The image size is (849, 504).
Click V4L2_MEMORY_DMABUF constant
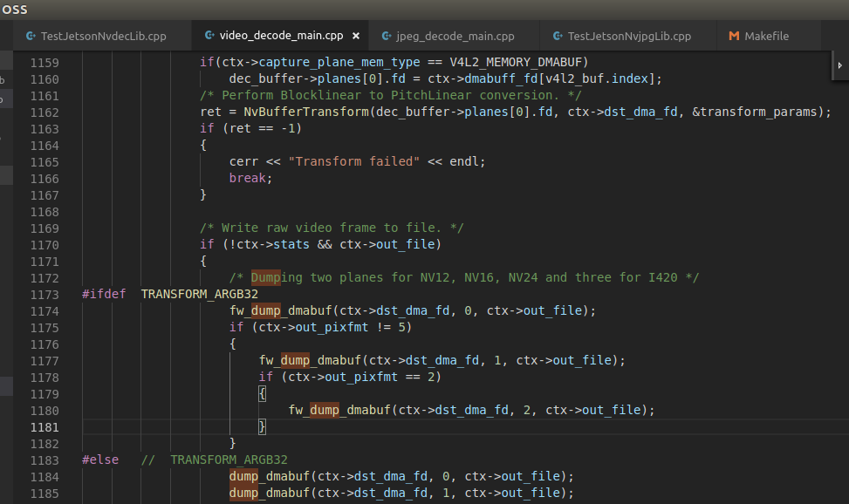(x=516, y=62)
